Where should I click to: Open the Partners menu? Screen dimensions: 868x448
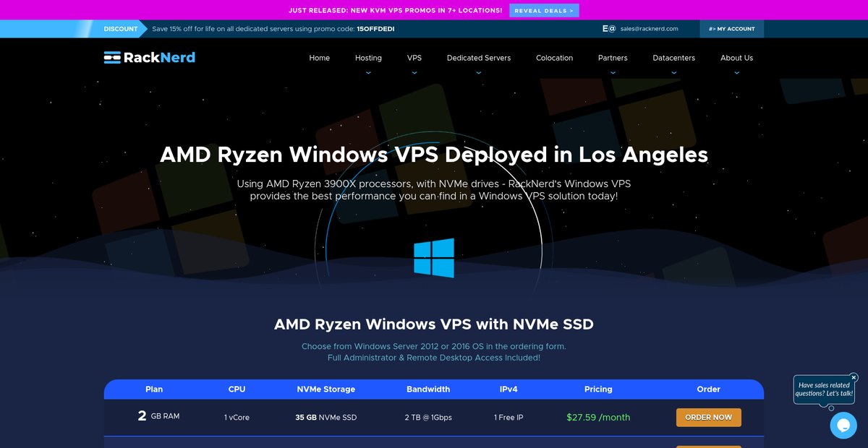pos(613,58)
